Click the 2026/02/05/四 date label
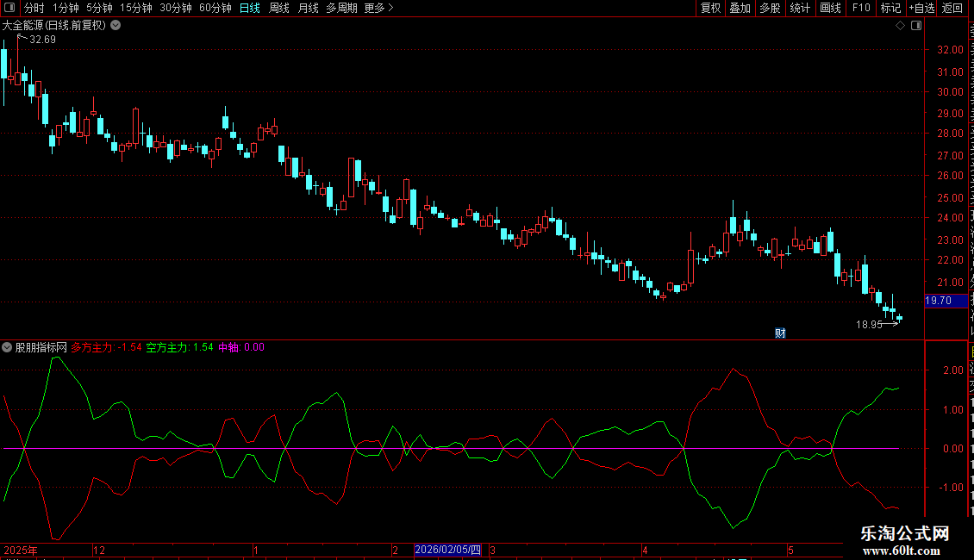974x560 pixels. pyautogui.click(x=448, y=550)
